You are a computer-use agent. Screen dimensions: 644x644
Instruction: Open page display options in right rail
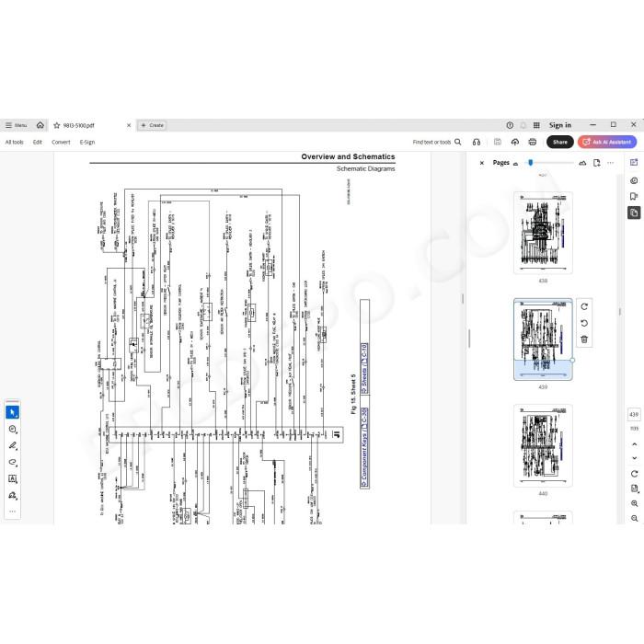(634, 489)
